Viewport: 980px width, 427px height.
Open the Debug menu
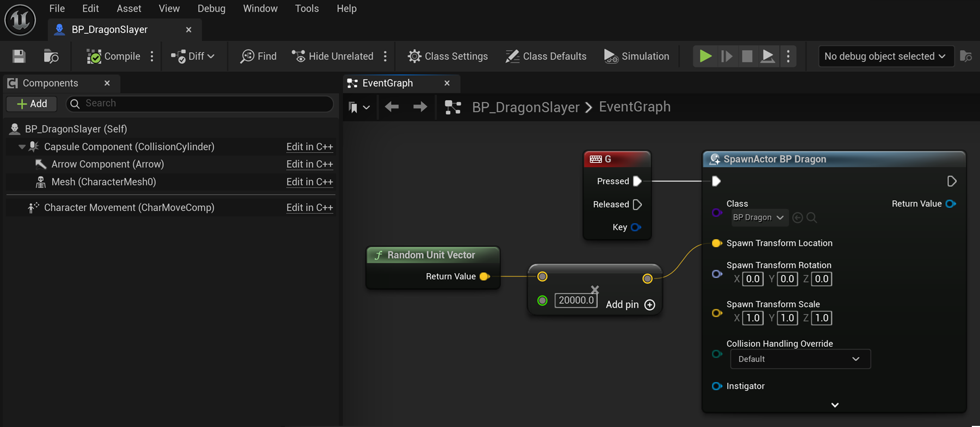pos(212,9)
